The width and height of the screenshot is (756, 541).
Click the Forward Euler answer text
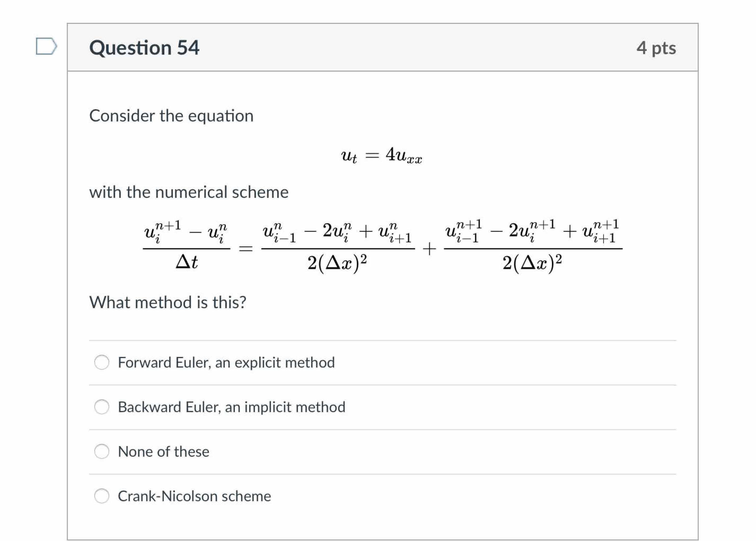pos(226,362)
